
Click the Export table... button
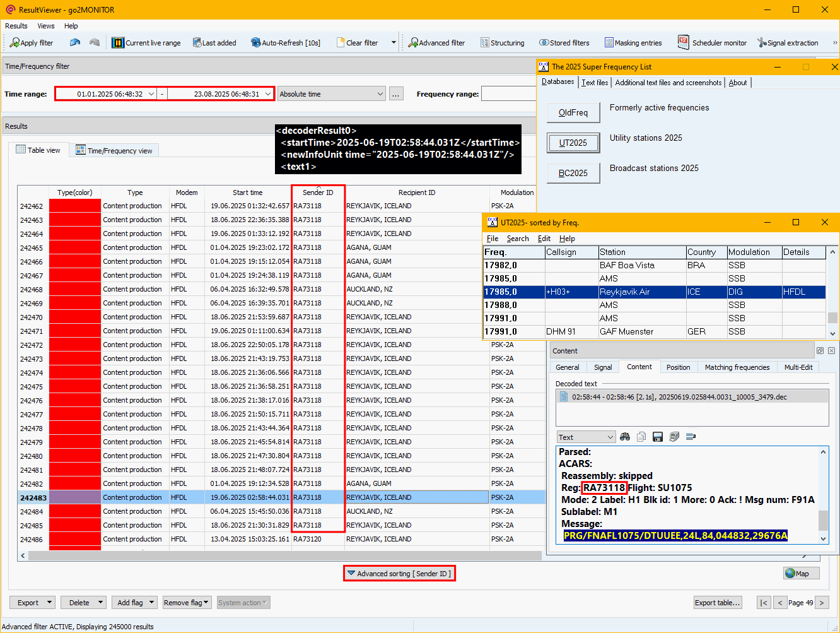click(x=717, y=602)
